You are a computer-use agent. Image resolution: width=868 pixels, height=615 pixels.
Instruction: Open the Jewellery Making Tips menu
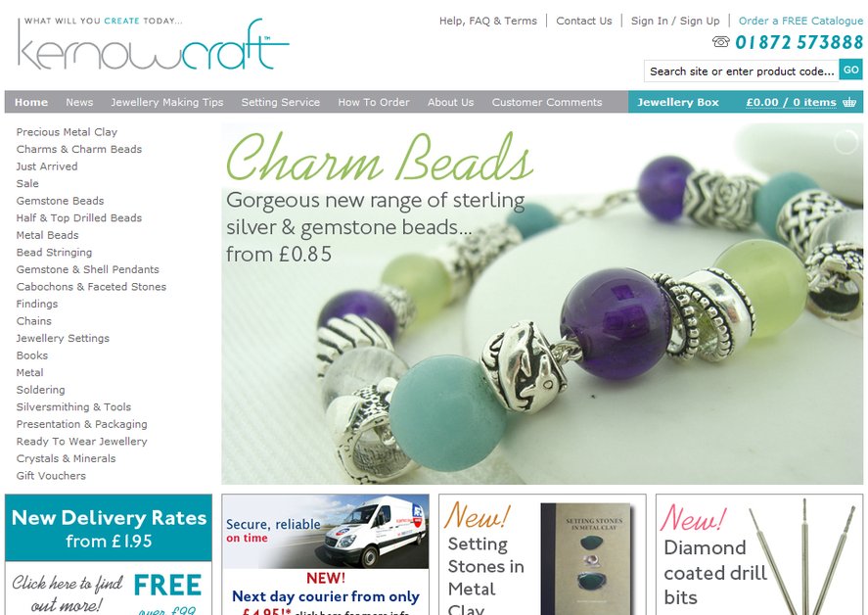coord(166,102)
